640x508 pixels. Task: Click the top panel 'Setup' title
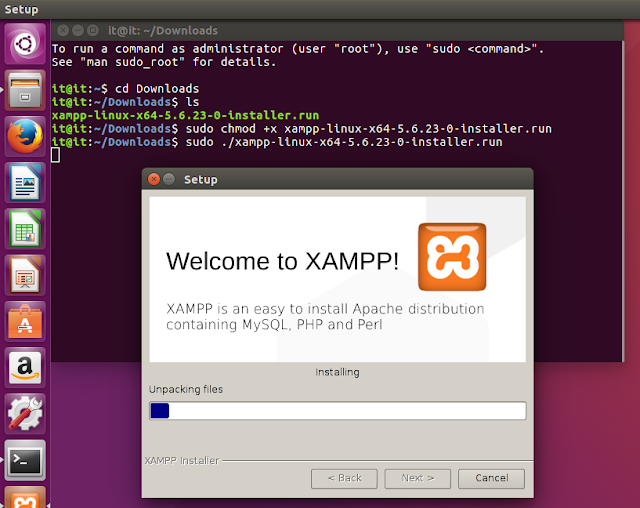click(21, 9)
